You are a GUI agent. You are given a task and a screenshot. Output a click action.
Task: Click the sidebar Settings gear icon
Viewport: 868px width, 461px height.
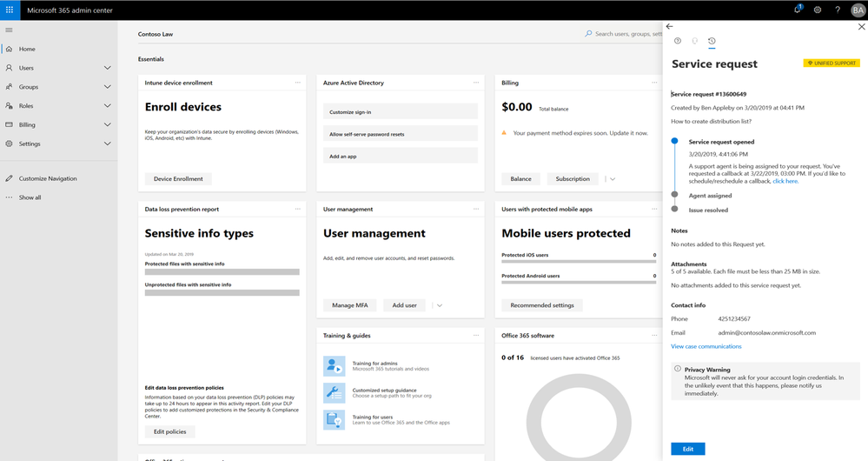(9, 144)
